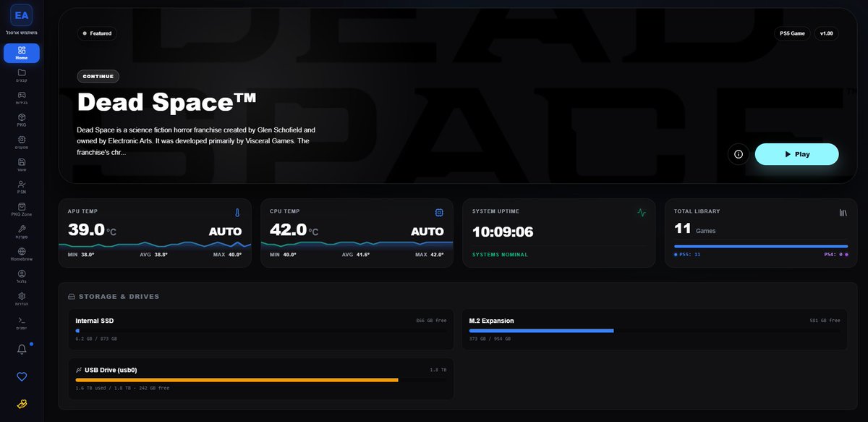868x422 pixels.
Task: Click the Internal SSD usage bar
Action: point(261,331)
